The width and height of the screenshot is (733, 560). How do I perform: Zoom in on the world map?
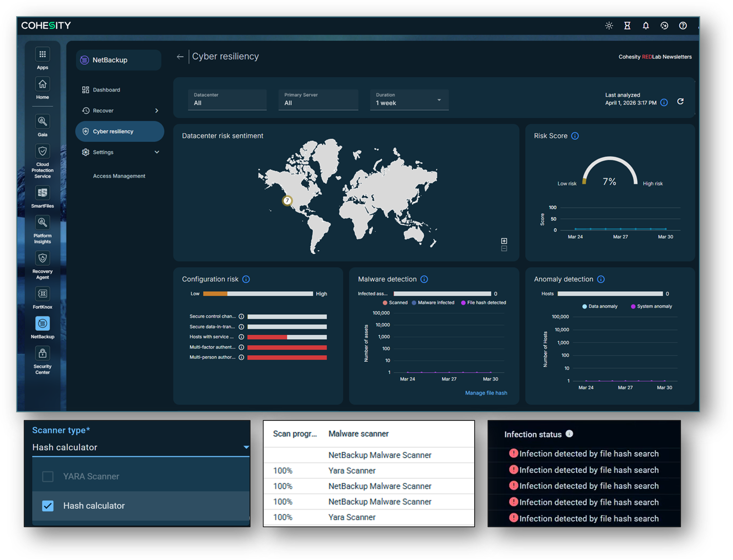point(504,241)
